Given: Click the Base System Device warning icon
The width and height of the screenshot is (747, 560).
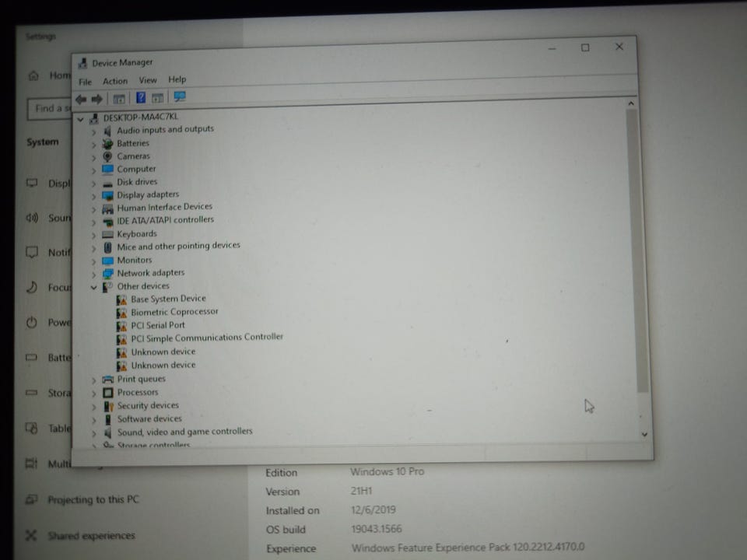Looking at the screenshot, I should pos(121,299).
